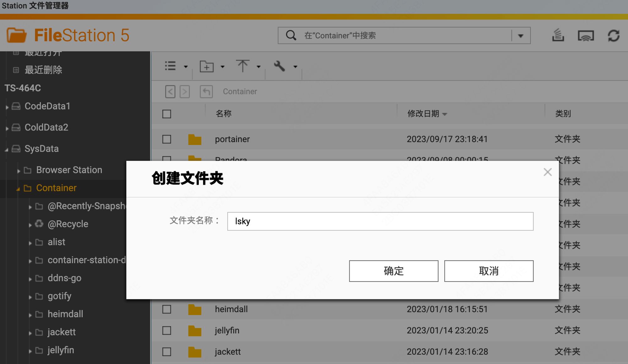Expand the Browser Station folder node

coord(19,171)
